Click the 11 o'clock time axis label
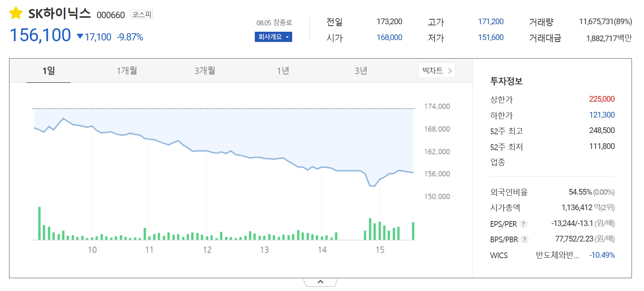The height and width of the screenshot is (291, 644). [149, 250]
